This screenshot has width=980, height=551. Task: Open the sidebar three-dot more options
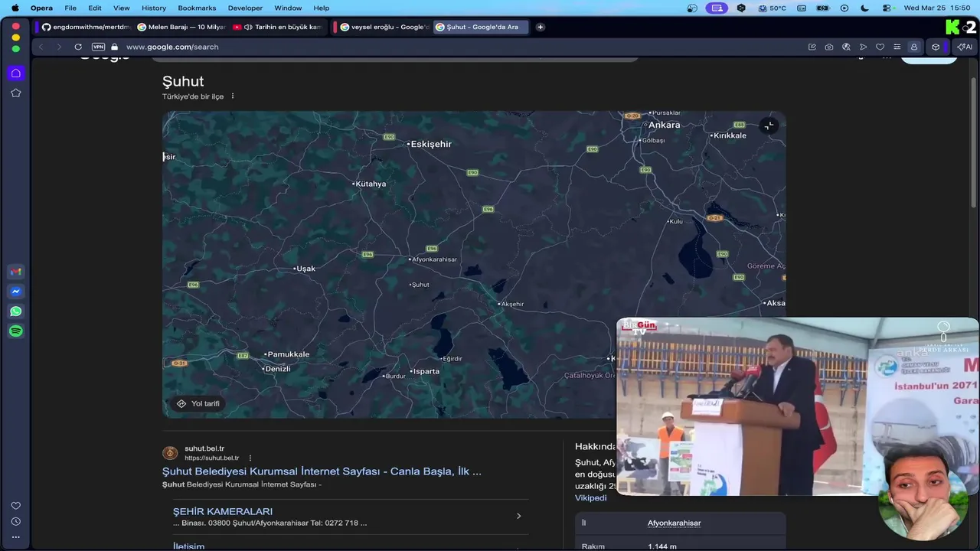pyautogui.click(x=15, y=537)
